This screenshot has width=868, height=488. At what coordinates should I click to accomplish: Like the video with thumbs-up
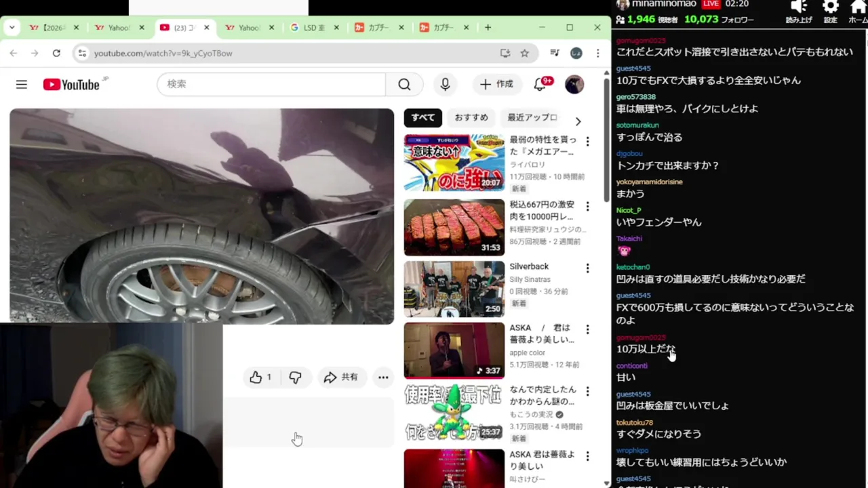click(260, 378)
